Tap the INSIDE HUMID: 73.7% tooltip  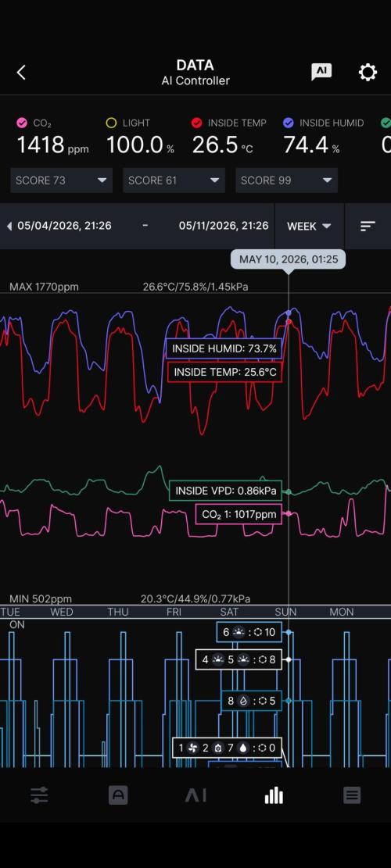point(224,348)
